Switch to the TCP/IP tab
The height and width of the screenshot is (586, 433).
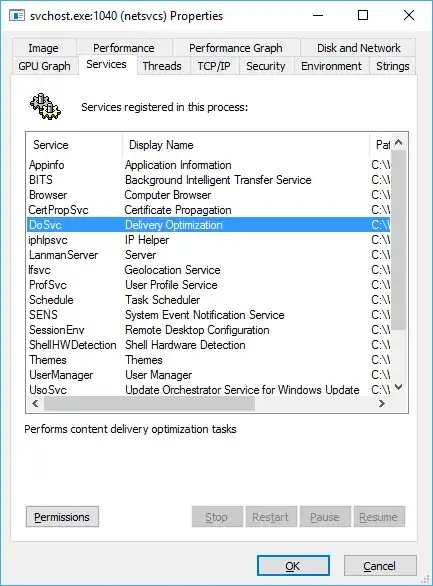(x=214, y=66)
